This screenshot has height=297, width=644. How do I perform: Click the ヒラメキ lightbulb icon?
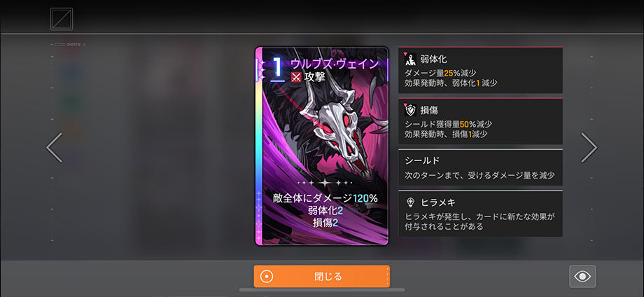tap(410, 202)
